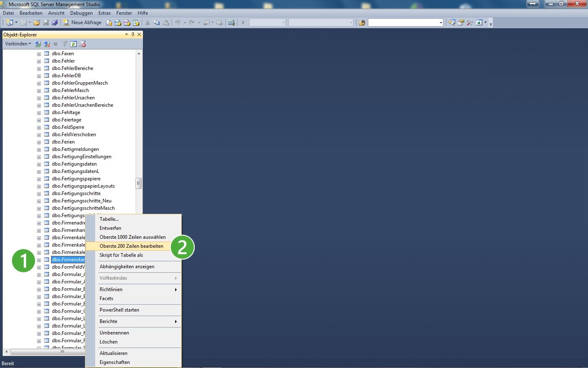Choose 'Umbenennen' in the context menu

[x=133, y=333]
